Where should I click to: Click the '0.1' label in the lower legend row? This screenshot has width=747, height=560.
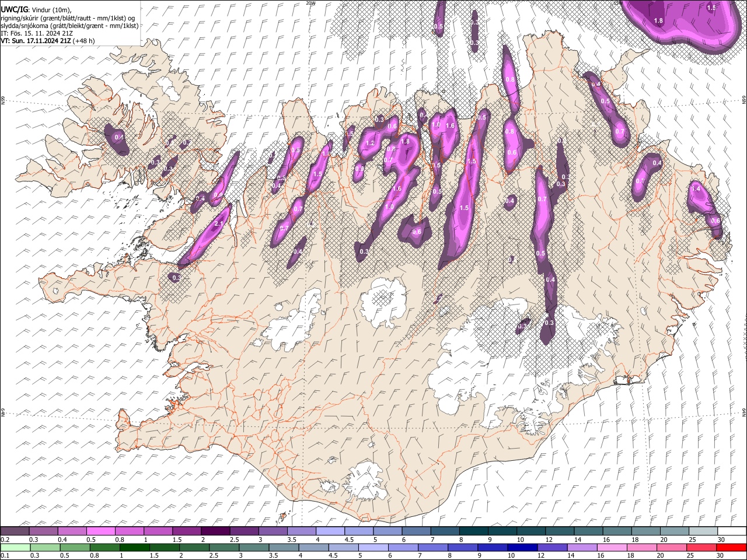5,556
